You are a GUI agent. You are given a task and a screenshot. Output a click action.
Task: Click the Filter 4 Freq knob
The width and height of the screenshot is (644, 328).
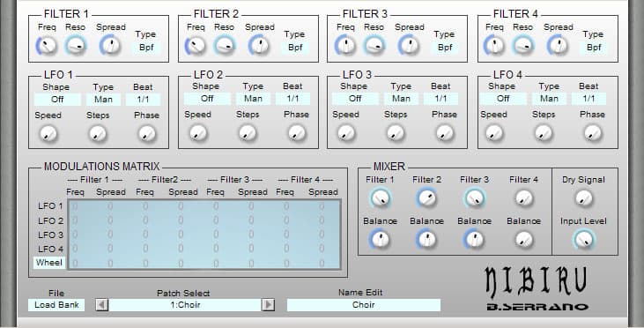(x=494, y=45)
